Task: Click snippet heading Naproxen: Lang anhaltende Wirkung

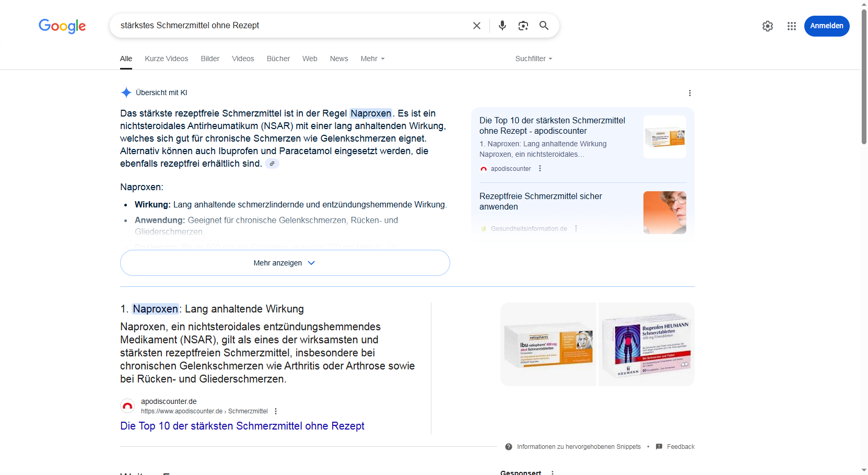Action: [212, 309]
